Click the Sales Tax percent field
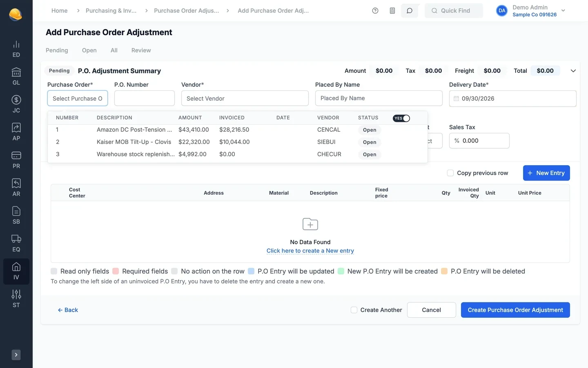The height and width of the screenshot is (368, 588). (479, 141)
